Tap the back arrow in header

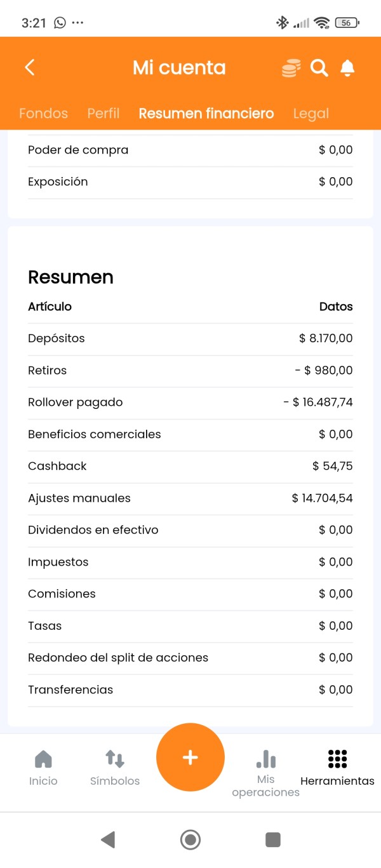click(30, 68)
